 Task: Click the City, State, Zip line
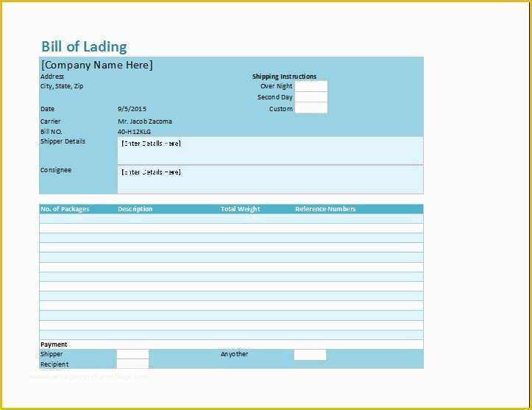coord(62,86)
